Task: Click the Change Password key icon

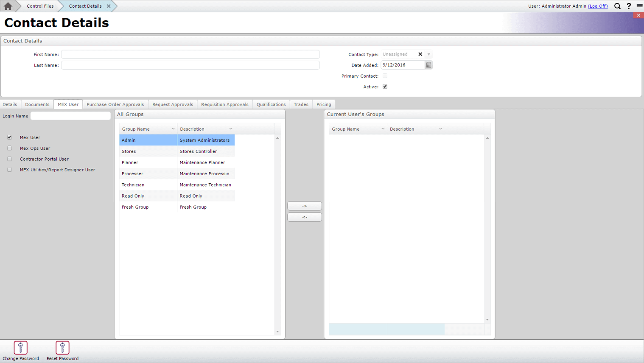Action: coord(20,348)
